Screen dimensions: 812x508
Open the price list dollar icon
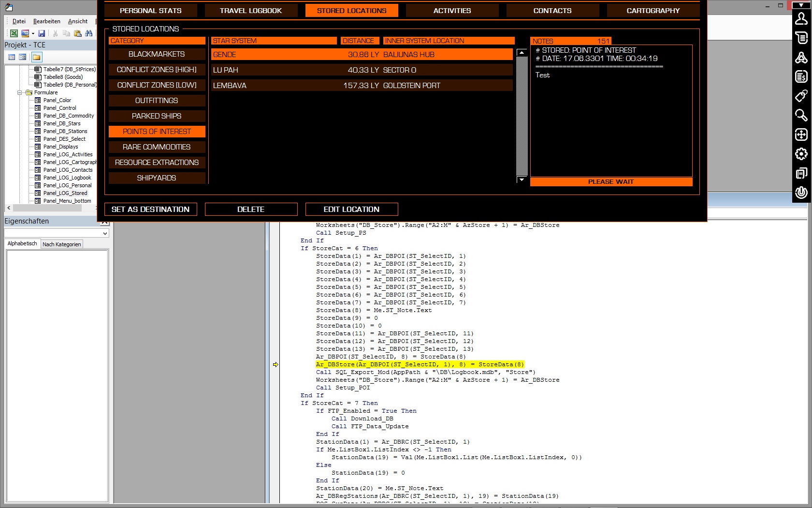pos(801,76)
